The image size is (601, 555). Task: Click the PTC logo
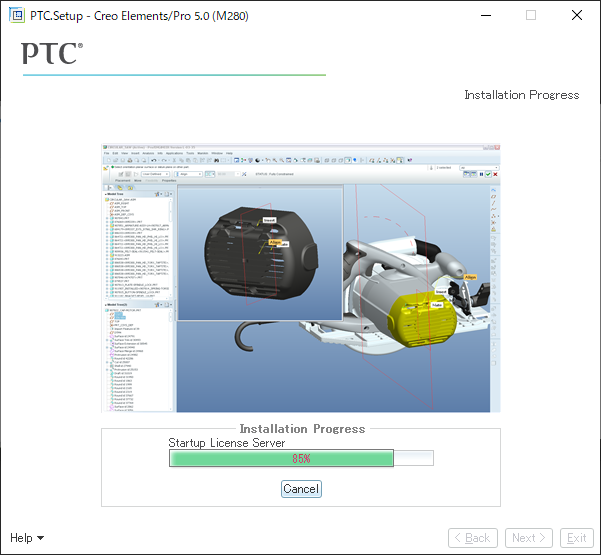click(x=52, y=53)
